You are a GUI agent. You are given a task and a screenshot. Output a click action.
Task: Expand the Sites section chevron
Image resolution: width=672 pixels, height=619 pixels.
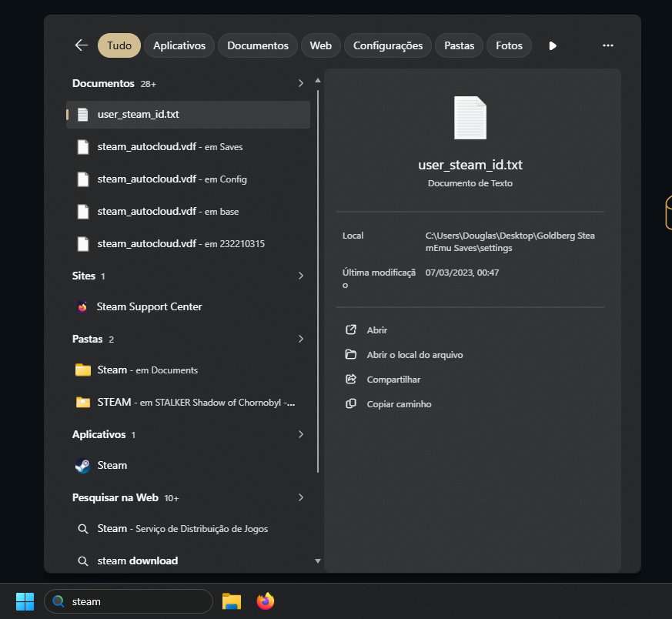pos(301,276)
